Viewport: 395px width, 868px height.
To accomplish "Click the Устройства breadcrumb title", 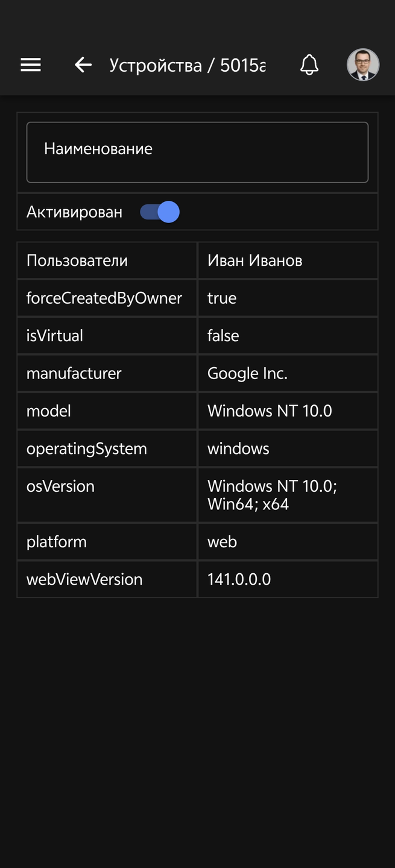I will click(x=156, y=65).
